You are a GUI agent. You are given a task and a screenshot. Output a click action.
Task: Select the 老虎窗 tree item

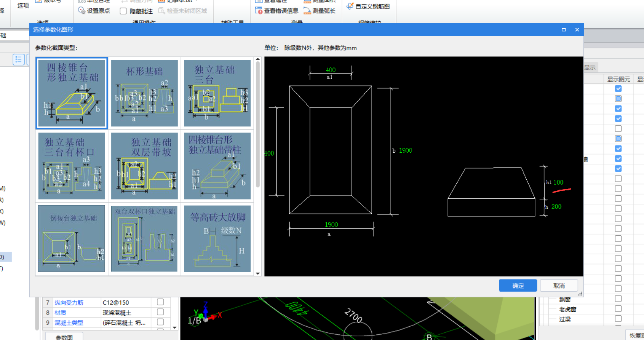tap(567, 309)
